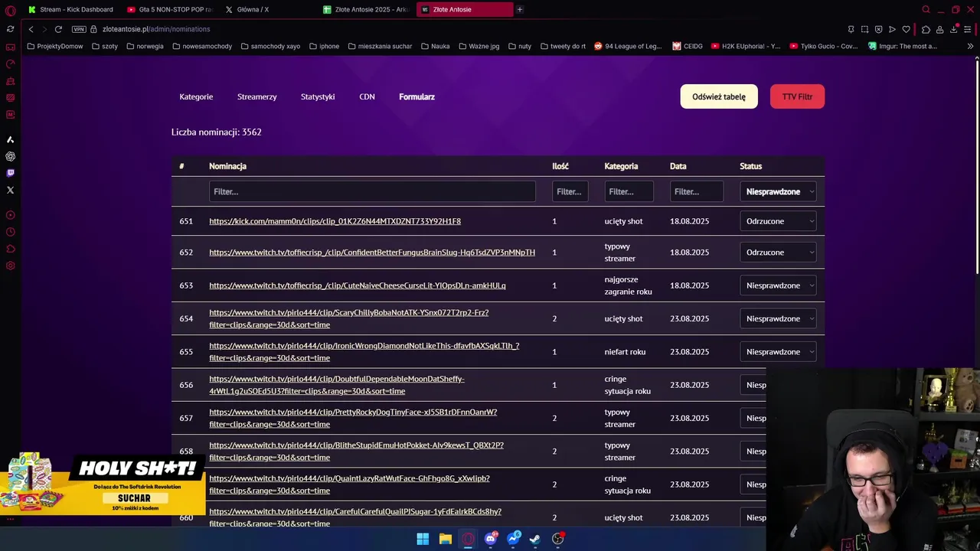
Task: Click the TTV Filtr button
Action: point(797,96)
